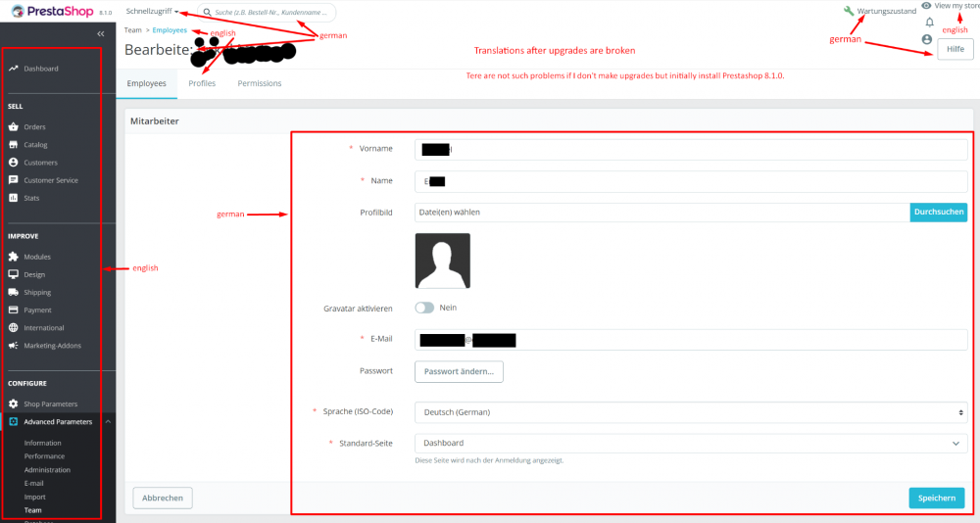The height and width of the screenshot is (523, 980).
Task: Open Import submenu entry
Action: coord(34,497)
